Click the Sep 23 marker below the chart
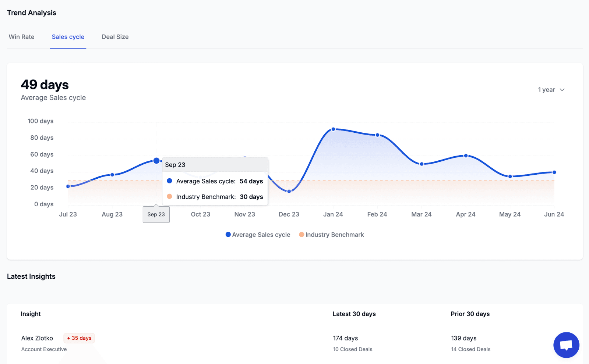The height and width of the screenshot is (364, 589). tap(156, 214)
